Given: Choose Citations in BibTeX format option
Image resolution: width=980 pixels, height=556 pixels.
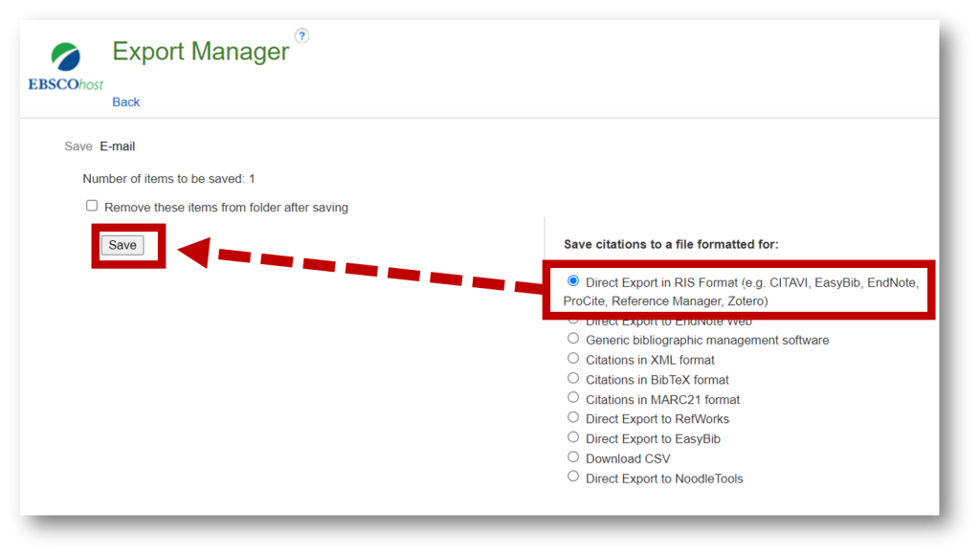Looking at the screenshot, I should tap(573, 378).
